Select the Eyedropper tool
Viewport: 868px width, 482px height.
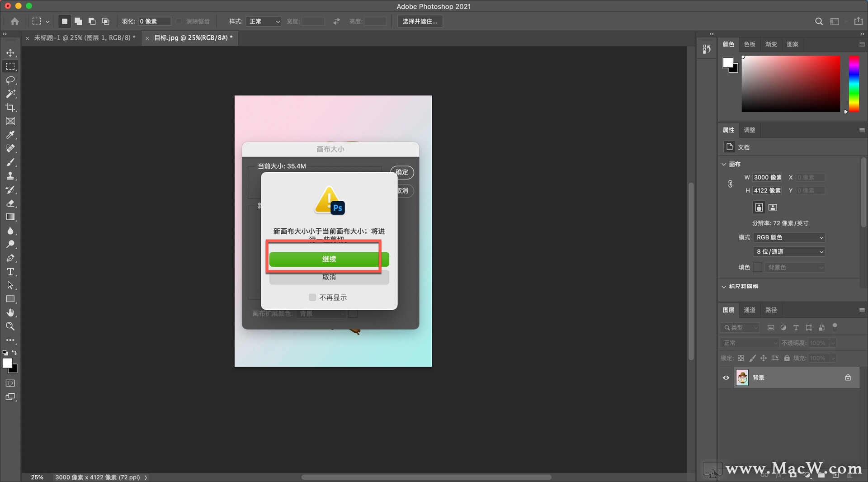(10, 135)
